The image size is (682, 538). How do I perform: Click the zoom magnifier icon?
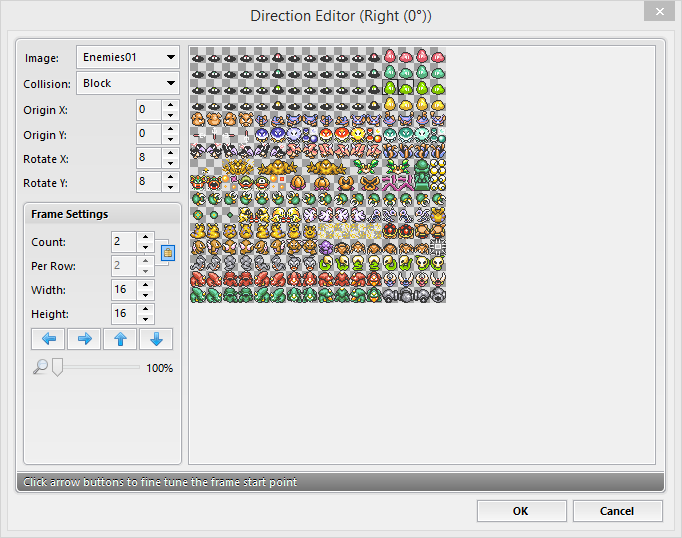tap(40, 367)
